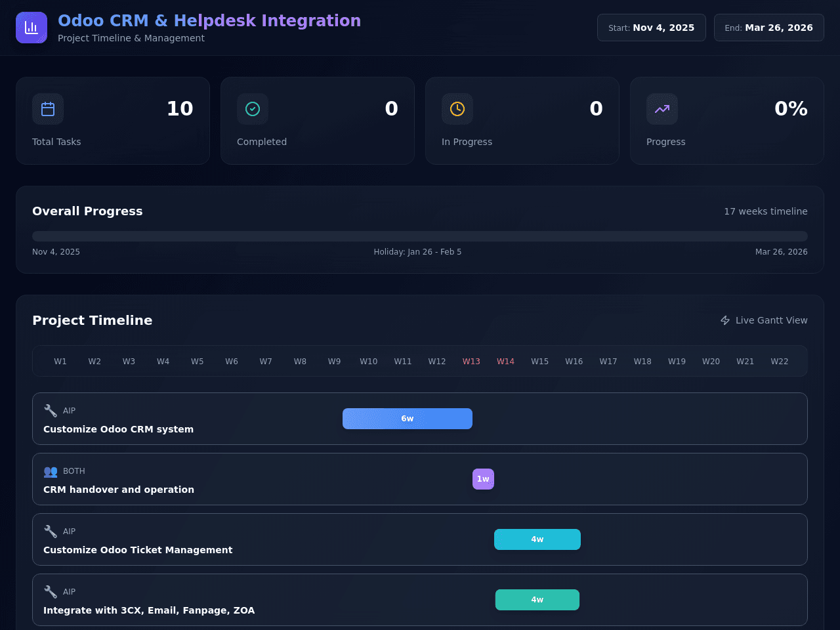Click holiday week W14 in timeline header
The height and width of the screenshot is (630, 840).
point(506,362)
